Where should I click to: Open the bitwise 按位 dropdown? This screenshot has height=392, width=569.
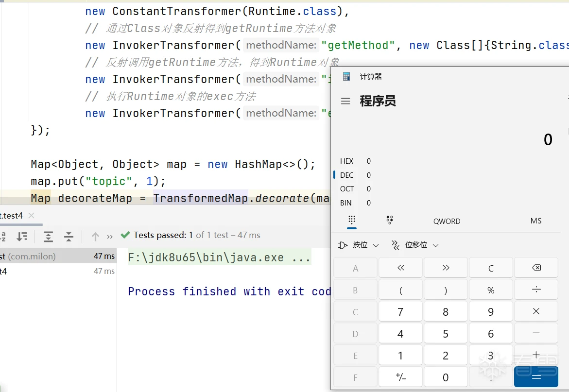[x=359, y=245]
